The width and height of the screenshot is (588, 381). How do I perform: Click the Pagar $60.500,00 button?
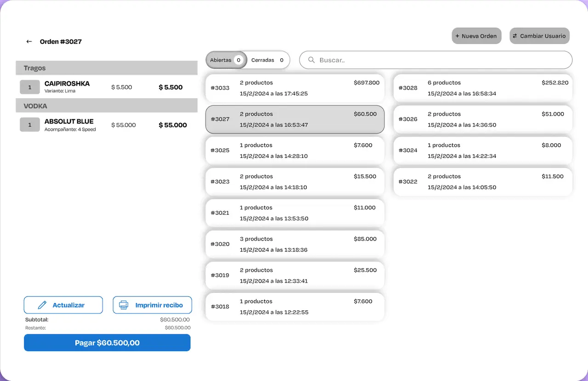tap(107, 343)
